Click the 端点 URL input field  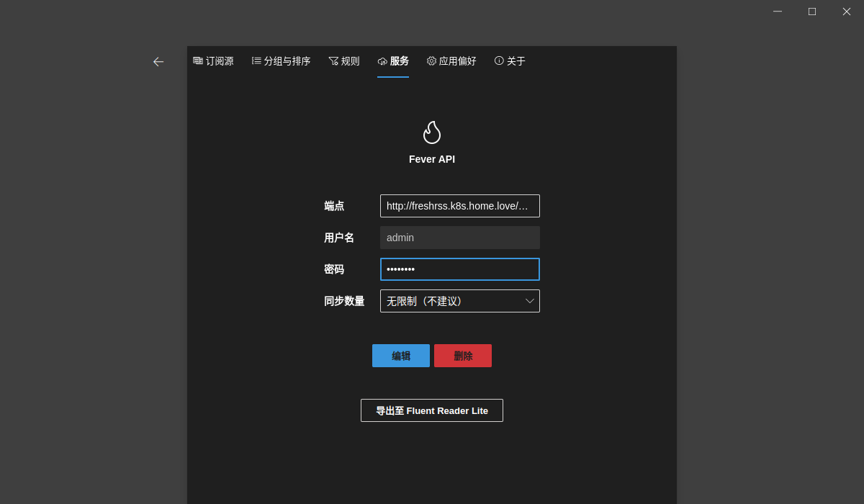coord(460,206)
